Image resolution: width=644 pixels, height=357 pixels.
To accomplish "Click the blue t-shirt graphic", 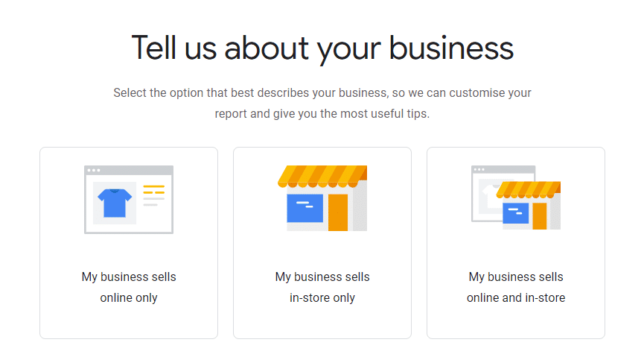I will pyautogui.click(x=115, y=202).
